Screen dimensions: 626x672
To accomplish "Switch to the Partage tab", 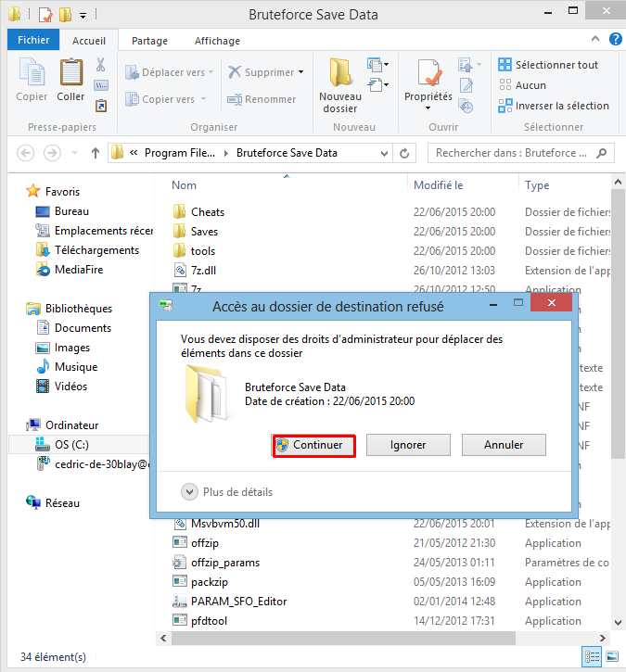I will pyautogui.click(x=149, y=41).
